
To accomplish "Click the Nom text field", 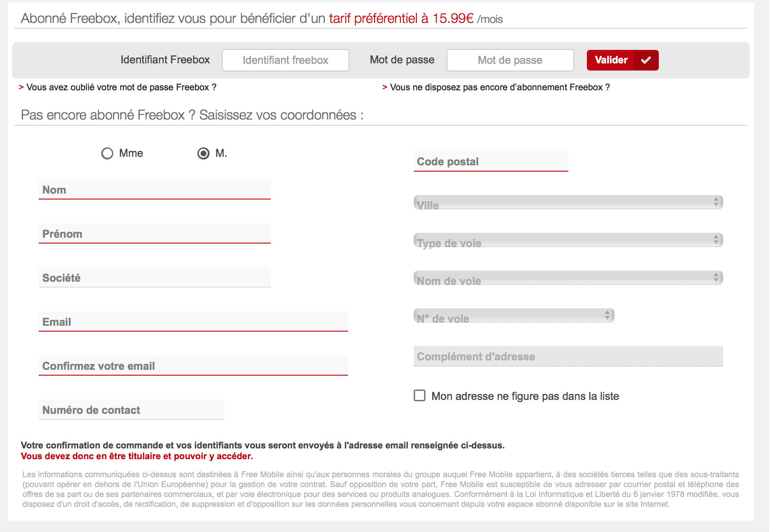I will pyautogui.click(x=154, y=190).
